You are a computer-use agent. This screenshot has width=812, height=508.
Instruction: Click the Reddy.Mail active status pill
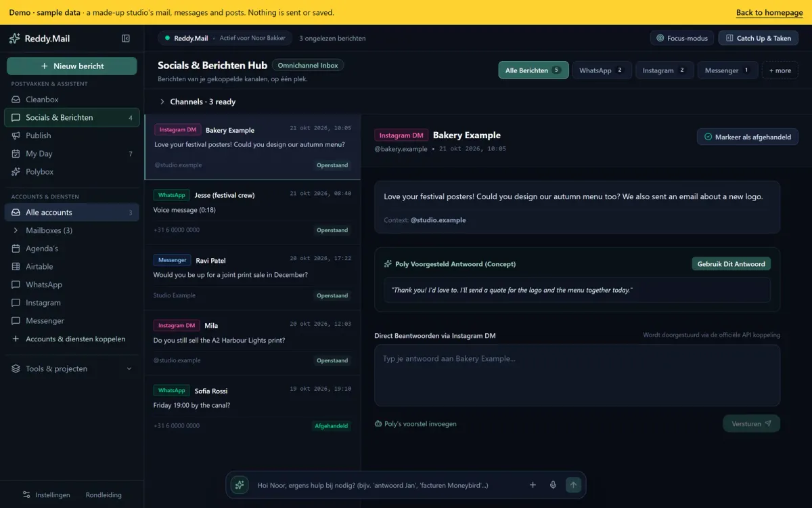pyautogui.click(x=225, y=39)
